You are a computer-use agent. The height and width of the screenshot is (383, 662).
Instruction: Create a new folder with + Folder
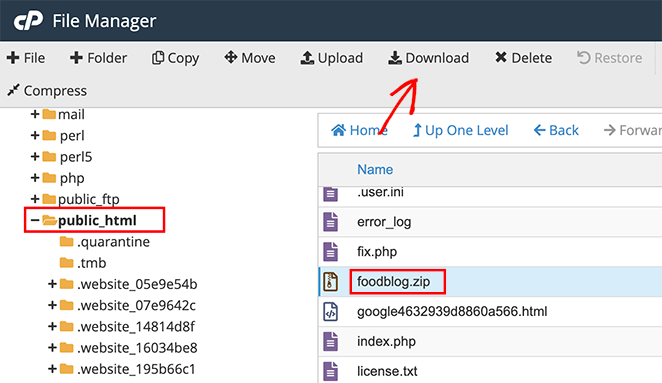(98, 58)
